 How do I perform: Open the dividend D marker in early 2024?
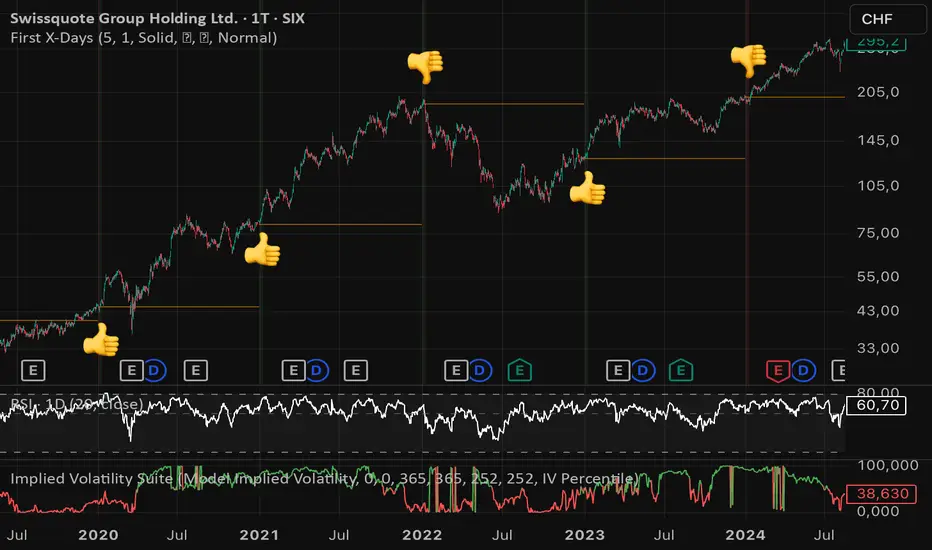pyautogui.click(x=803, y=370)
